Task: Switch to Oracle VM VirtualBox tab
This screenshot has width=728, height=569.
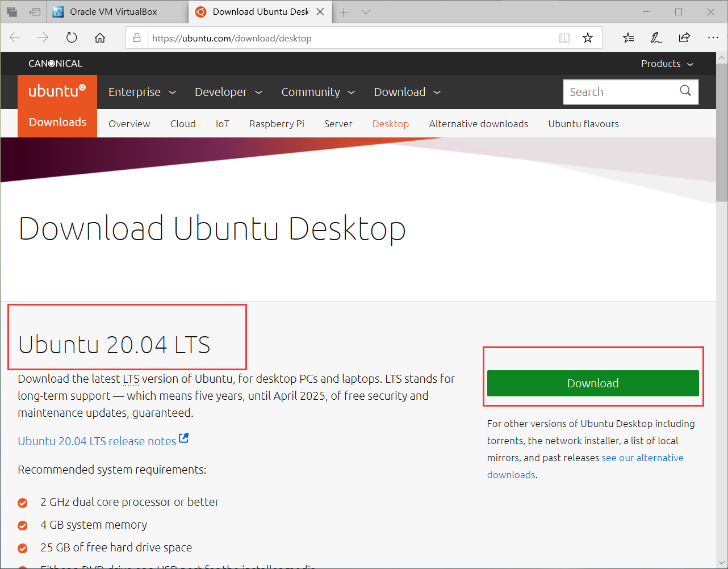Action: 117,11
